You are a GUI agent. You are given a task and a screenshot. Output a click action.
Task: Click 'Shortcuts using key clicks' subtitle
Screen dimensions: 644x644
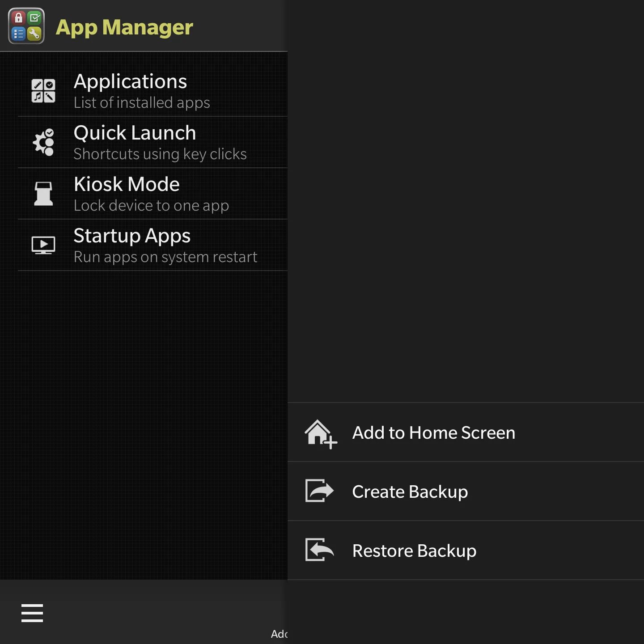click(x=160, y=154)
